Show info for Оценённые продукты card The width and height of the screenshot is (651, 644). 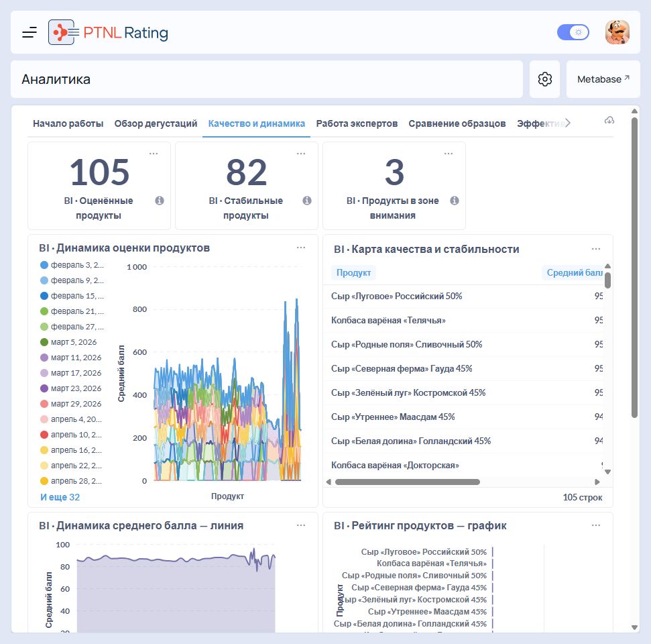click(x=160, y=201)
